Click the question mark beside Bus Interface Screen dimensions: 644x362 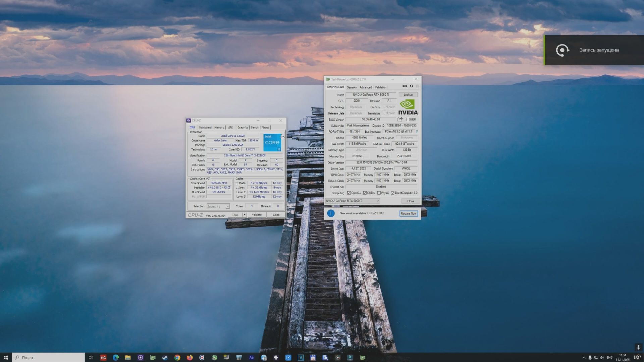tap(417, 132)
